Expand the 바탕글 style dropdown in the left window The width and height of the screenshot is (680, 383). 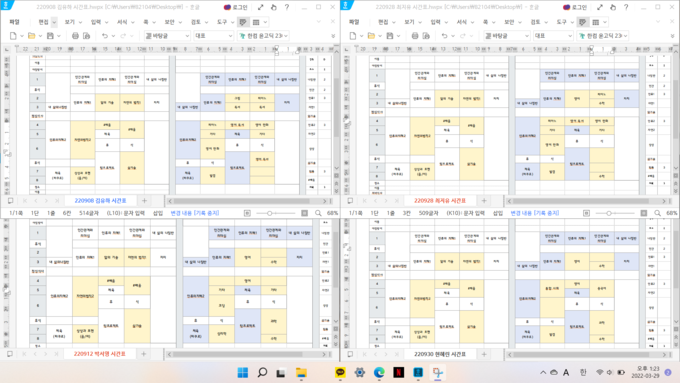[x=167, y=36]
